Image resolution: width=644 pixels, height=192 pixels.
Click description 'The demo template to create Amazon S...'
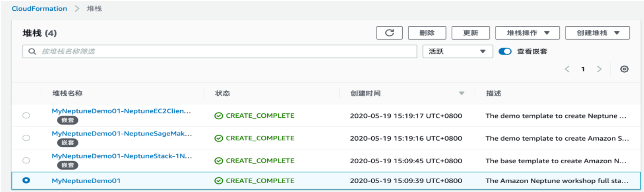557,138
